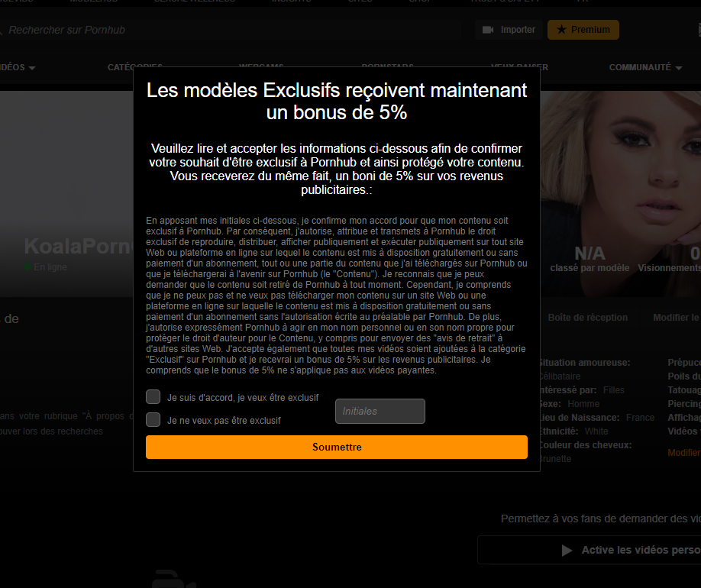This screenshot has height=588, width=701.
Task: Click the "Filles" interest value
Action: coord(613,390)
